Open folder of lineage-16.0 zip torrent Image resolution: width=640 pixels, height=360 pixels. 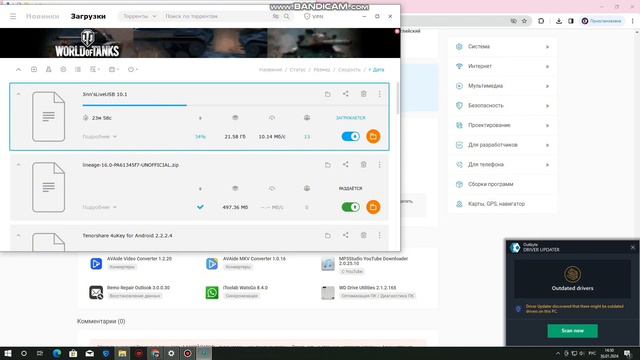pos(328,165)
